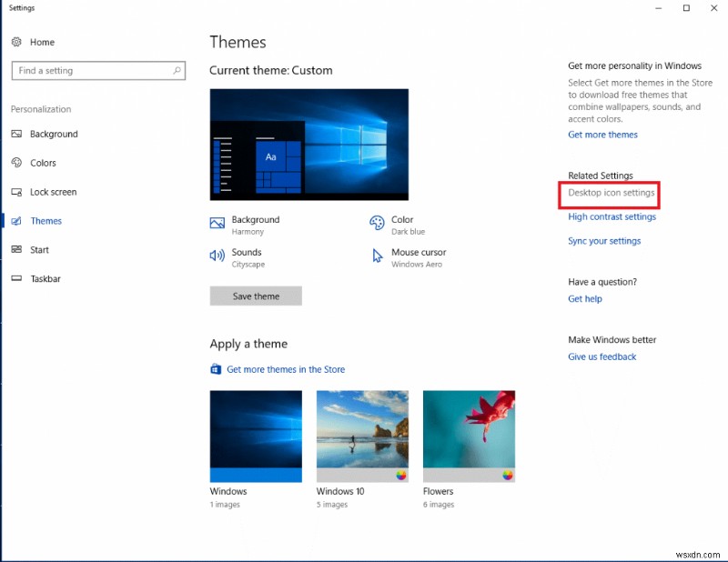Apply the Windows theme thumbnail

click(x=256, y=436)
